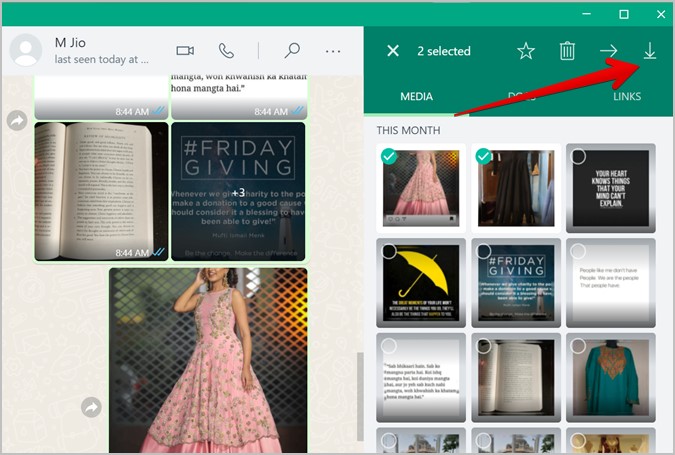Select the teal kurta image checkbox

(x=578, y=346)
